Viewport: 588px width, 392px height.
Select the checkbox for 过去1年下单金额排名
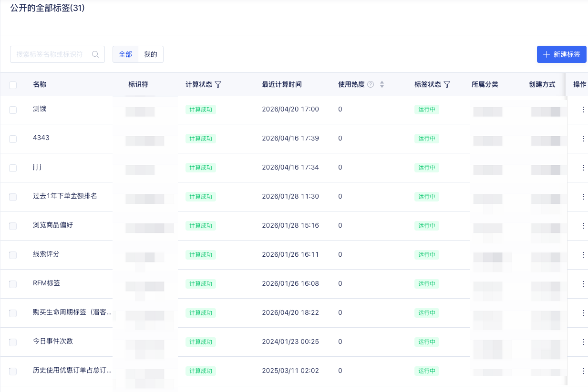(x=13, y=197)
